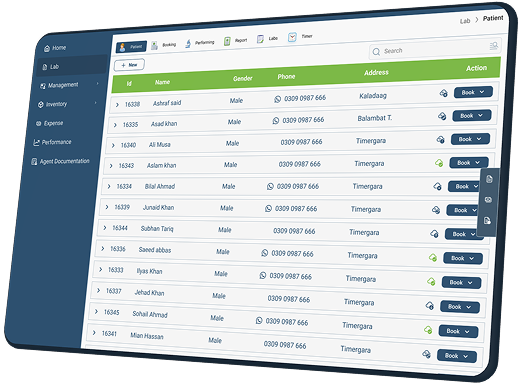Click green cloud icon for Sohail Ahmad
Viewport: 520px width, 384px height.
(x=428, y=330)
